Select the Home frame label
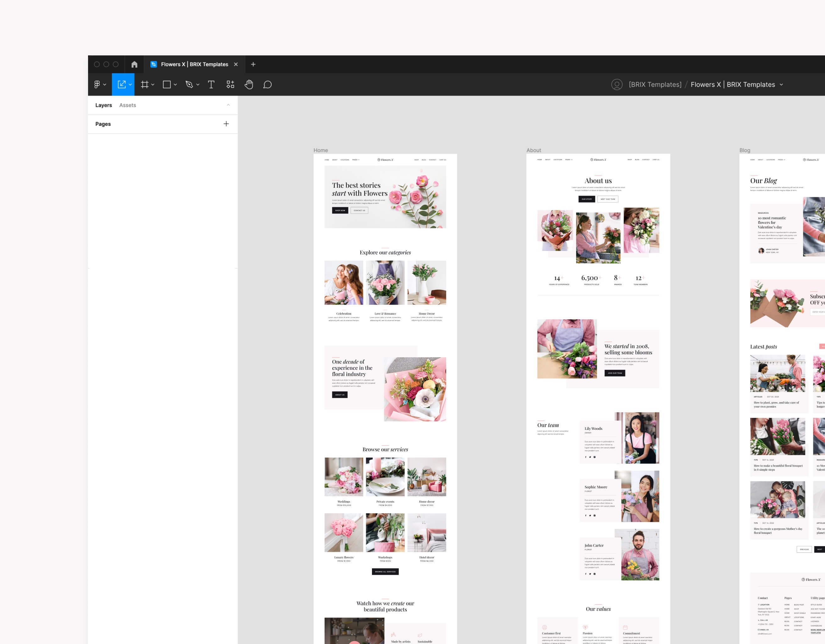825x644 pixels. tap(321, 150)
